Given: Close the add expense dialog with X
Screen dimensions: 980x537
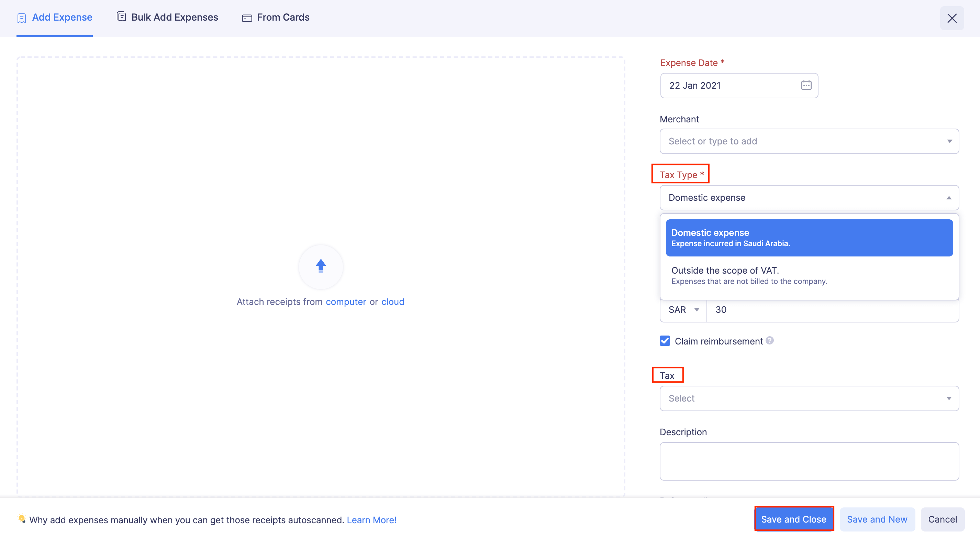Looking at the screenshot, I should [x=951, y=18].
